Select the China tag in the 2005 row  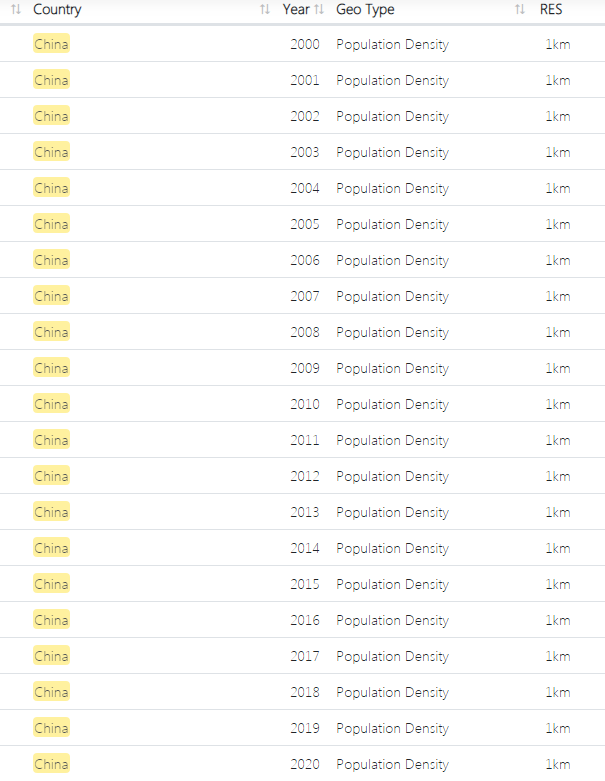51,224
